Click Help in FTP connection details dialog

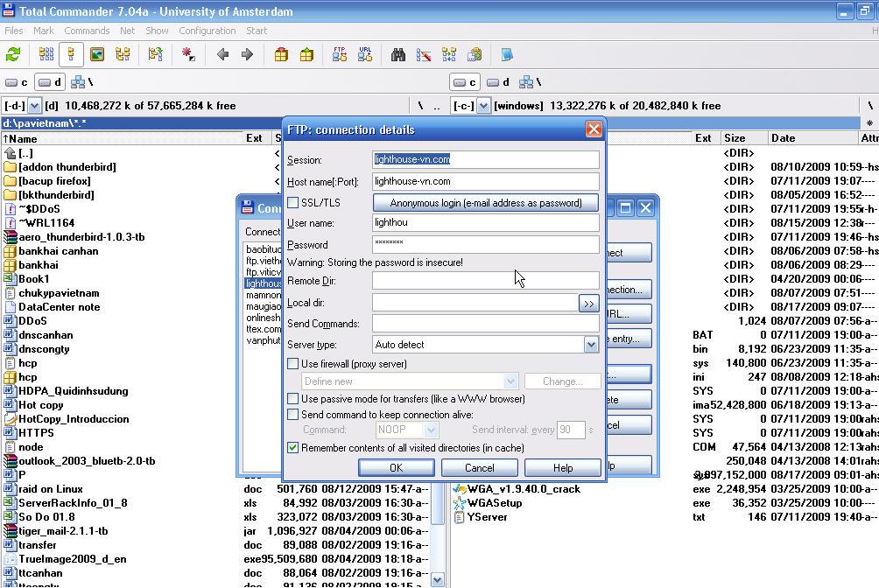coord(563,467)
